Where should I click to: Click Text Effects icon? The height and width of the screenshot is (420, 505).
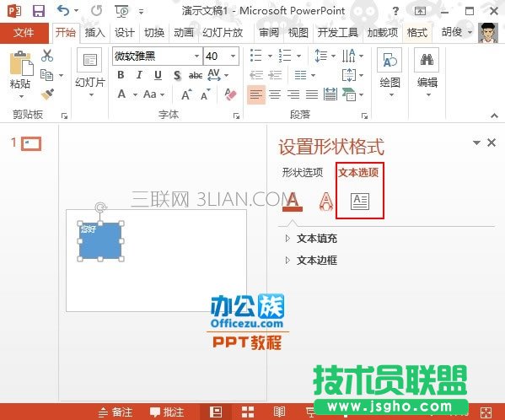pos(326,202)
